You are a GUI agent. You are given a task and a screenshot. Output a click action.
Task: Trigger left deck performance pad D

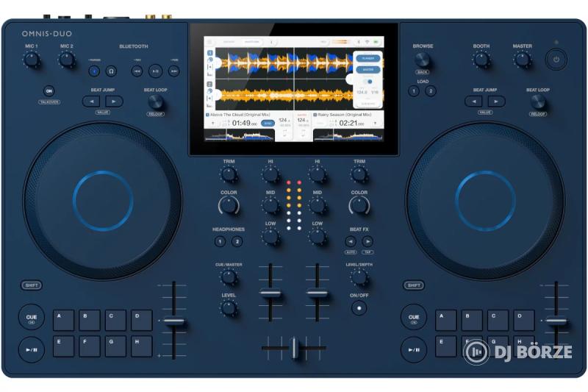click(x=141, y=320)
